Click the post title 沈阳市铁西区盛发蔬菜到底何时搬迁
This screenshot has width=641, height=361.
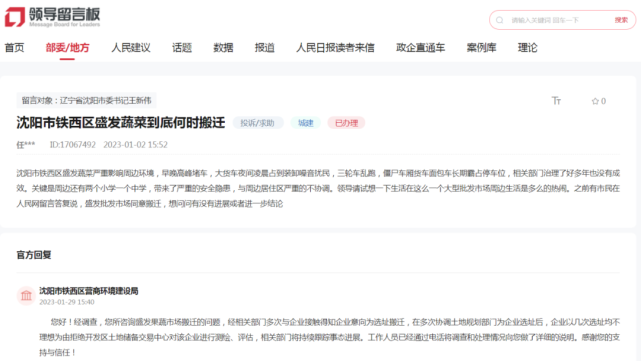tap(121, 123)
